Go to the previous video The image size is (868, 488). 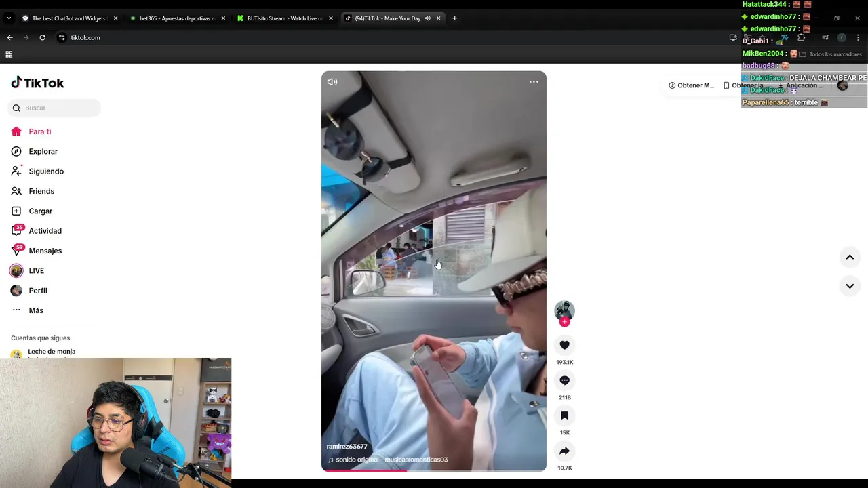click(x=850, y=257)
